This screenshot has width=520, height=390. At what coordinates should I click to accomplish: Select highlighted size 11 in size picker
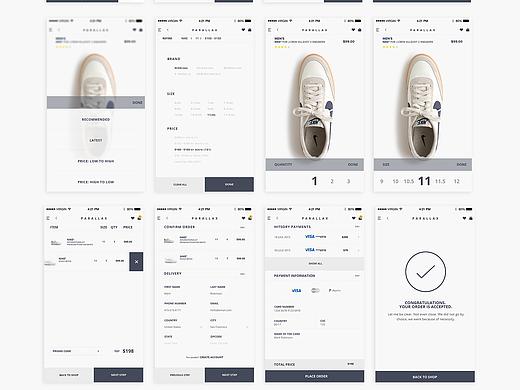(424, 181)
